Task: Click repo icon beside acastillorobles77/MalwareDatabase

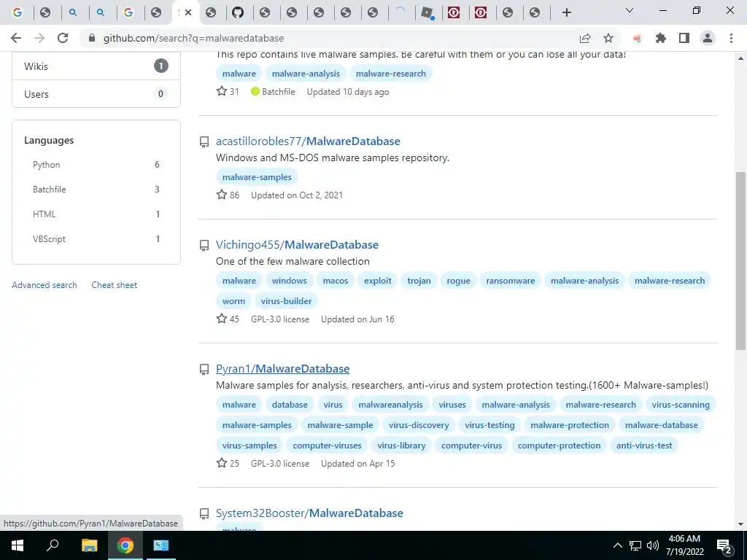Action: [x=204, y=142]
